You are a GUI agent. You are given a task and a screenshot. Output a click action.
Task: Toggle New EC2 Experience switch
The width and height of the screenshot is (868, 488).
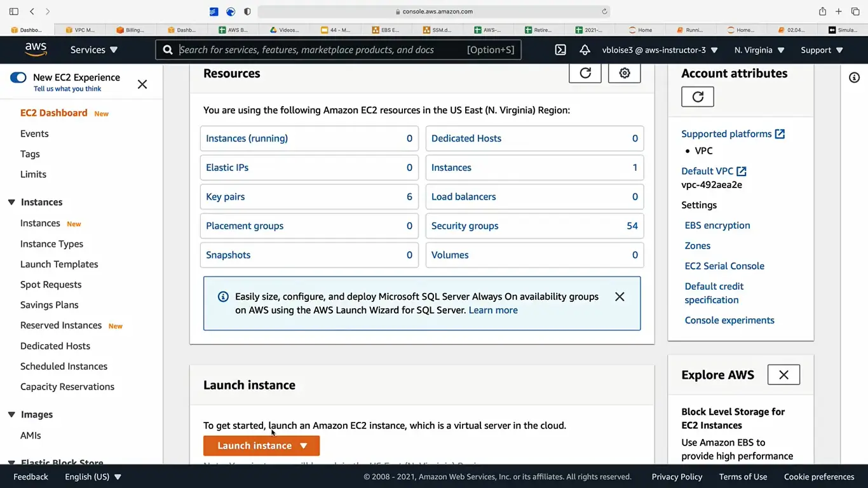coord(18,78)
